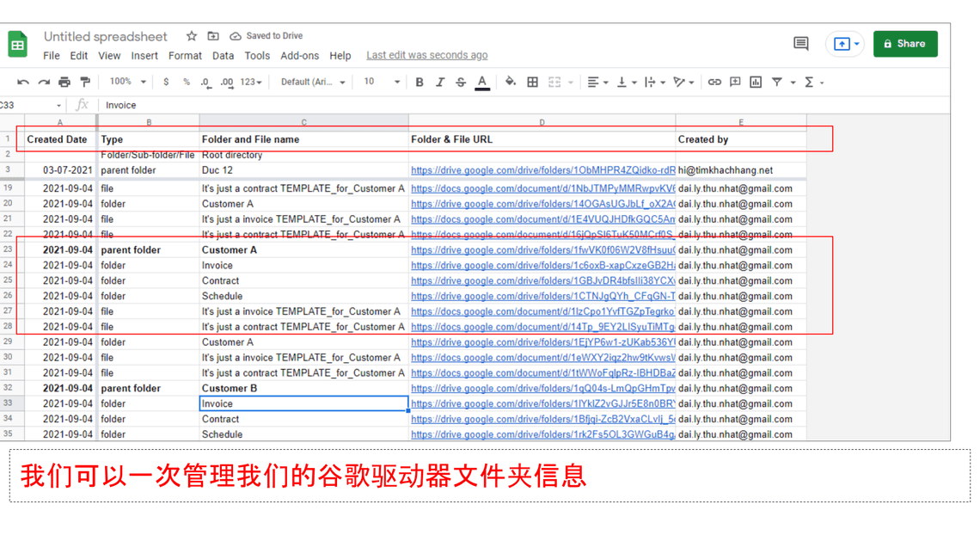Open the zoom 100% dropdown

pos(126,82)
